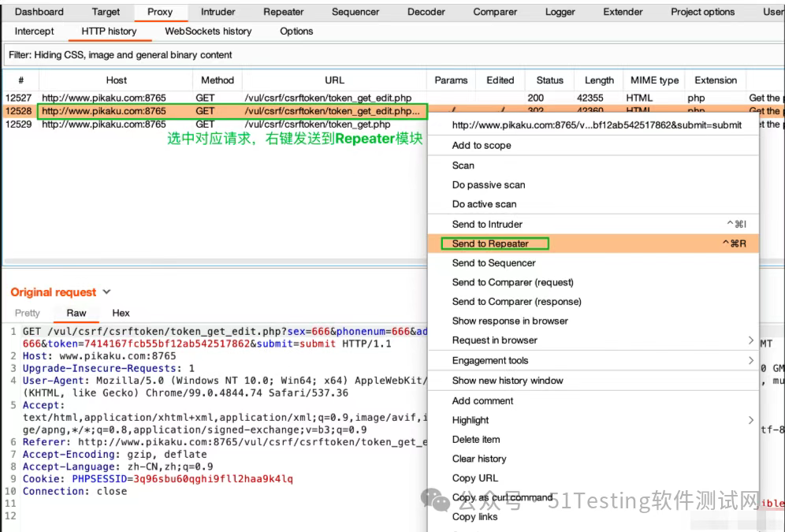Click the Host header line in request
This screenshot has width=785, height=532.
coord(99,355)
